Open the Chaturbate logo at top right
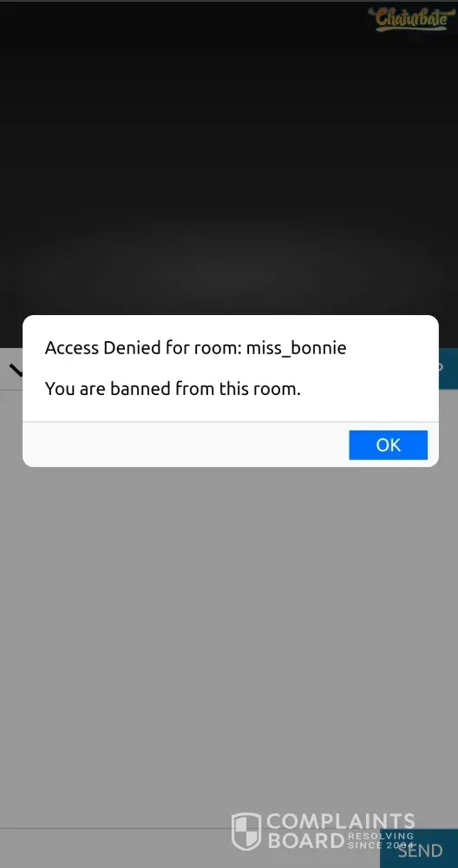 pos(411,19)
